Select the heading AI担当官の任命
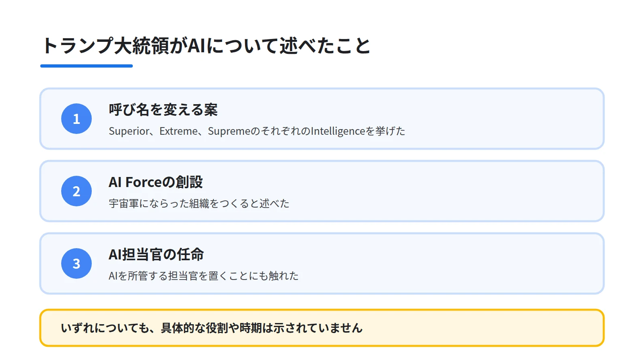644x362 pixels. (x=156, y=254)
